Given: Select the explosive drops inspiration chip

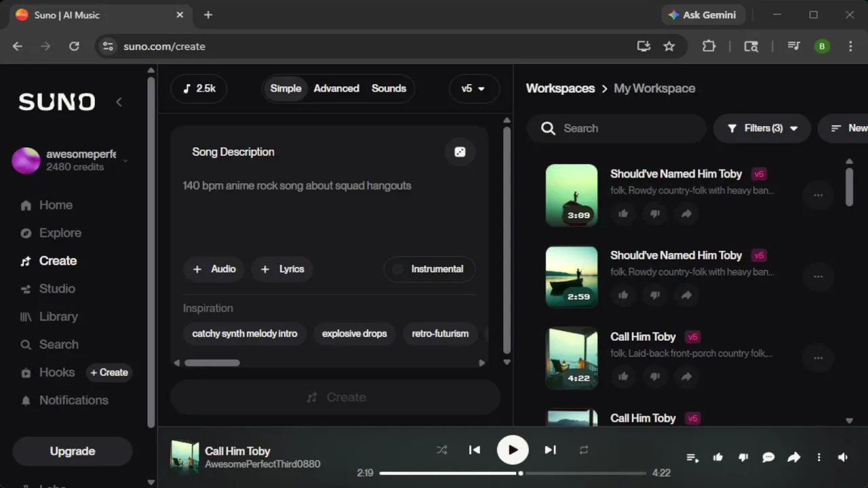Looking at the screenshot, I should pos(354,333).
